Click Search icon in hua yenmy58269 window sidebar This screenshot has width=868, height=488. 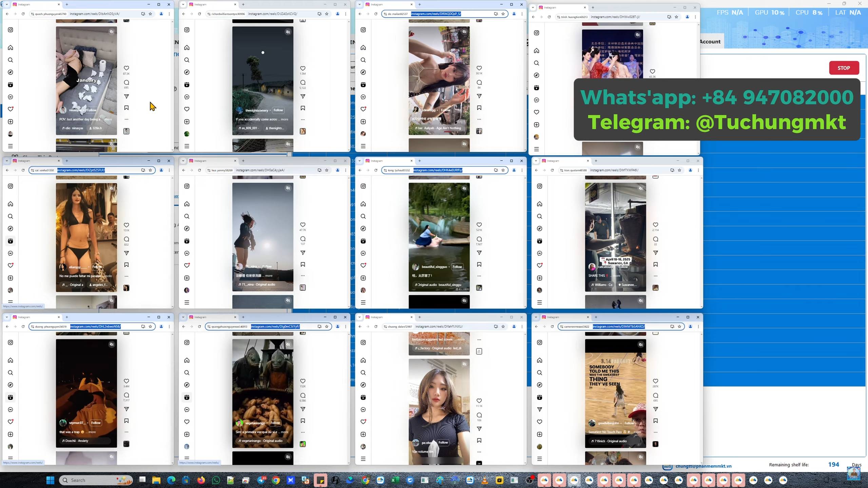[x=187, y=216]
